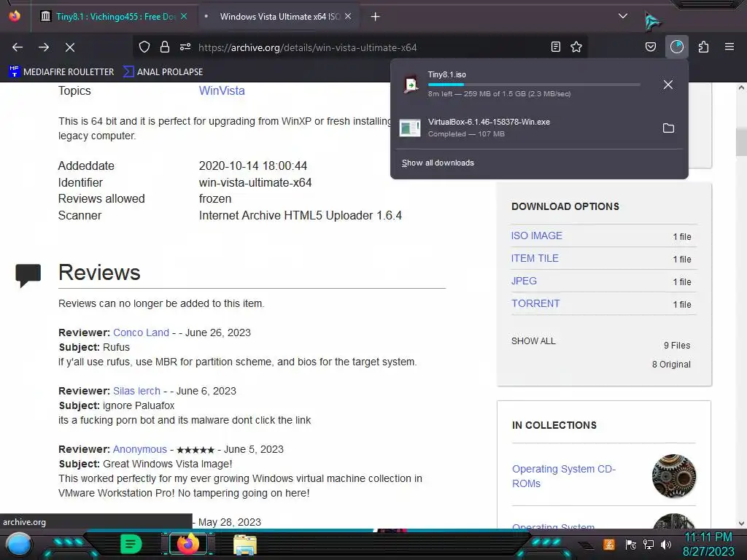747x560 pixels.
Task: Click the browser forward arrow
Action: tap(44, 47)
